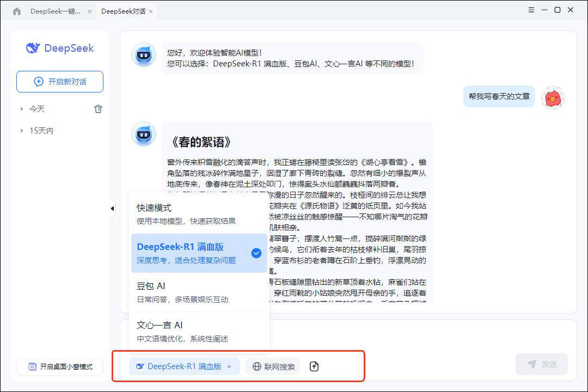
Task: Click the whale icon in the model selector
Action: click(140, 366)
